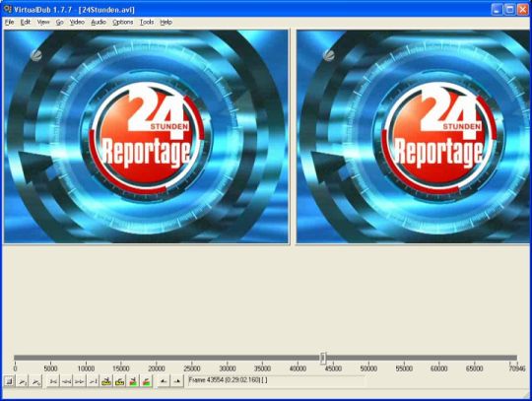The width and height of the screenshot is (532, 401).
Task: Click the timeline position slider thumb
Action: pos(323,358)
